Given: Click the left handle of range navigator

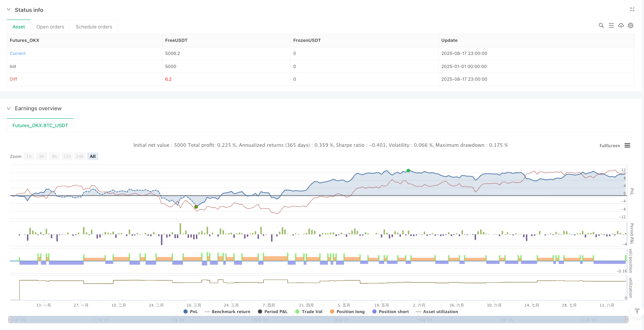Looking at the screenshot, I should [10, 319].
